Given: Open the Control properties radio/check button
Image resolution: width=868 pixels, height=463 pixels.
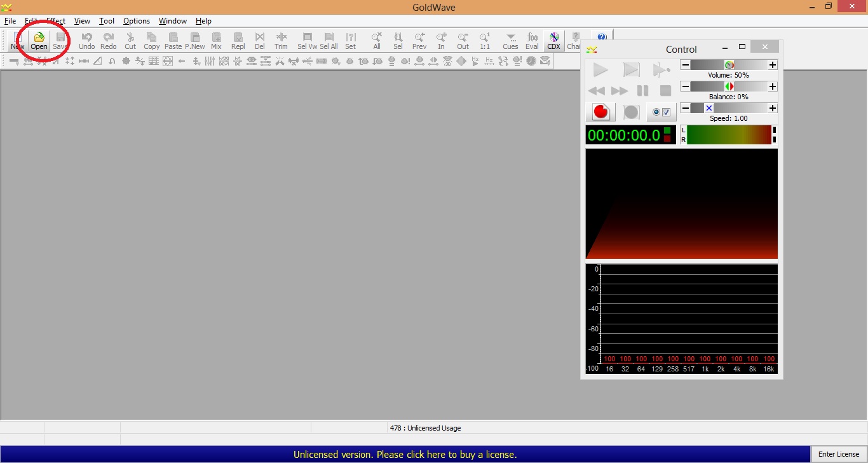Looking at the screenshot, I should (661, 112).
